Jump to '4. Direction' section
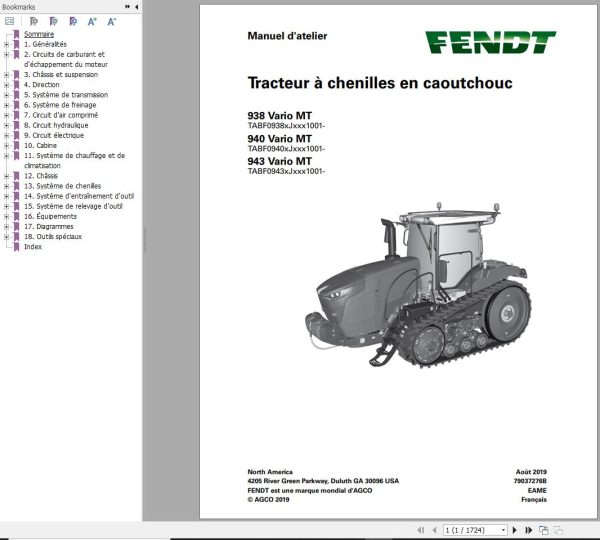600x540 pixels. pos(41,85)
